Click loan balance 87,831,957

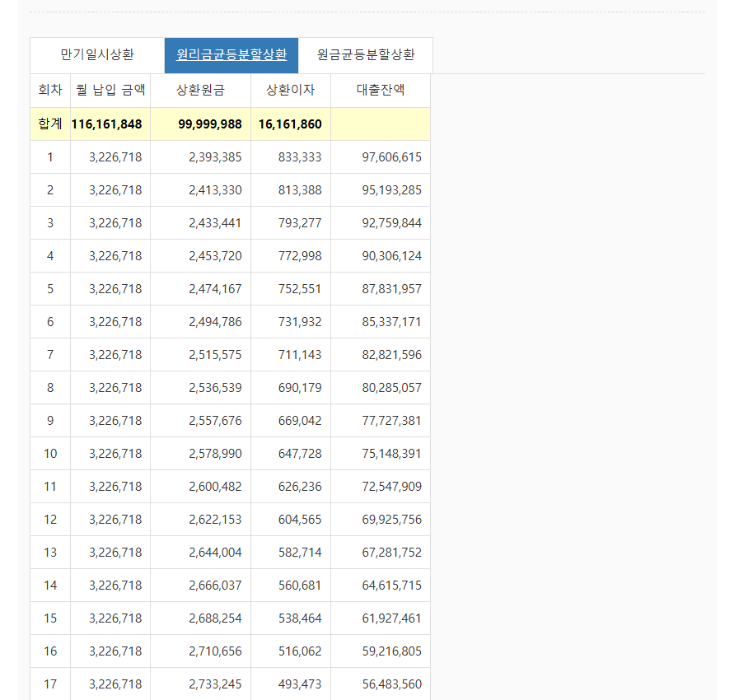coord(392,289)
